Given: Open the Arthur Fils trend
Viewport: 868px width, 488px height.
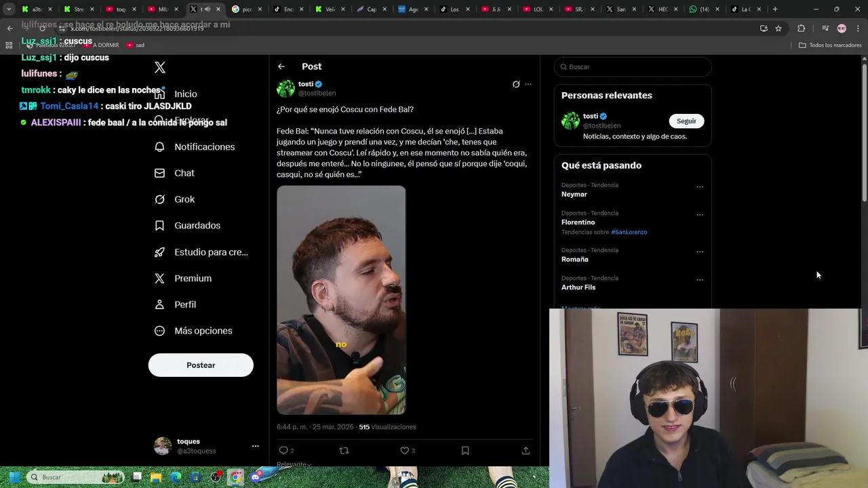Looking at the screenshot, I should tap(578, 287).
